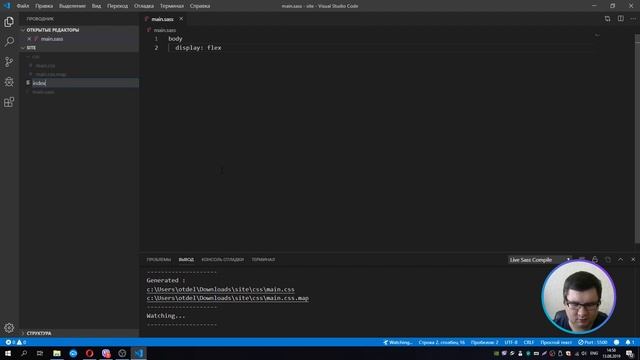This screenshot has width=640, height=360.
Task: Open the Переход menu
Action: point(118,6)
